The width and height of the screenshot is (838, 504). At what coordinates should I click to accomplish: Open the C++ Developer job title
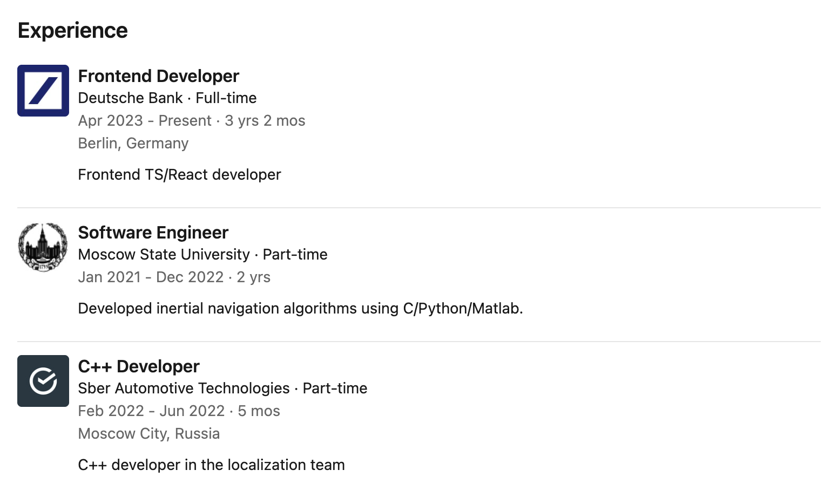tap(139, 366)
